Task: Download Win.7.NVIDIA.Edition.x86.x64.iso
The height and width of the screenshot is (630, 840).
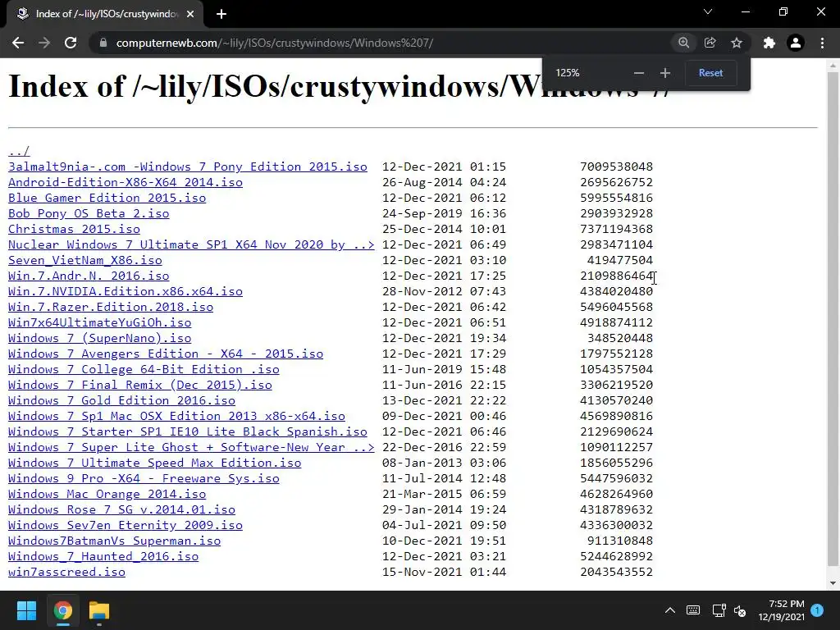Action: [126, 291]
